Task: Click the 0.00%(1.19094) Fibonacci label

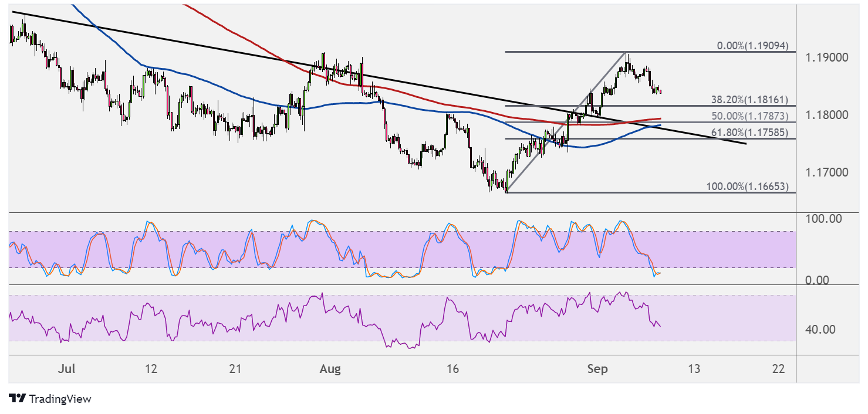Action: (x=753, y=46)
